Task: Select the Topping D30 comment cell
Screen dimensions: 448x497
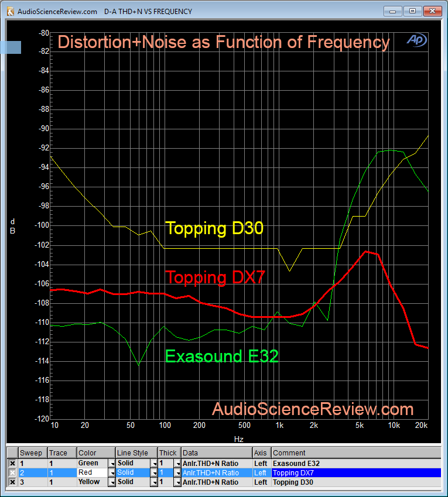Action: coord(357,482)
